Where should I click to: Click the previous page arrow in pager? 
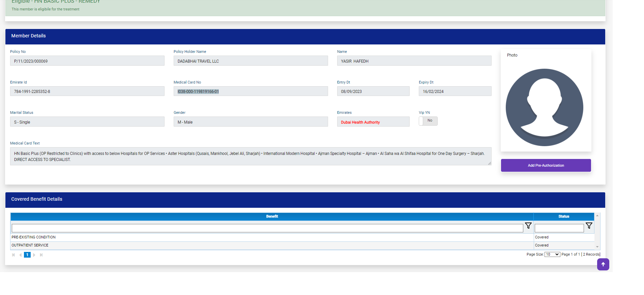(21, 255)
